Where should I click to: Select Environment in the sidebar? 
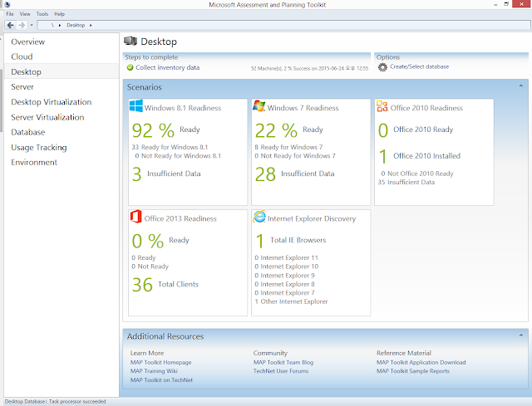[x=62, y=163]
